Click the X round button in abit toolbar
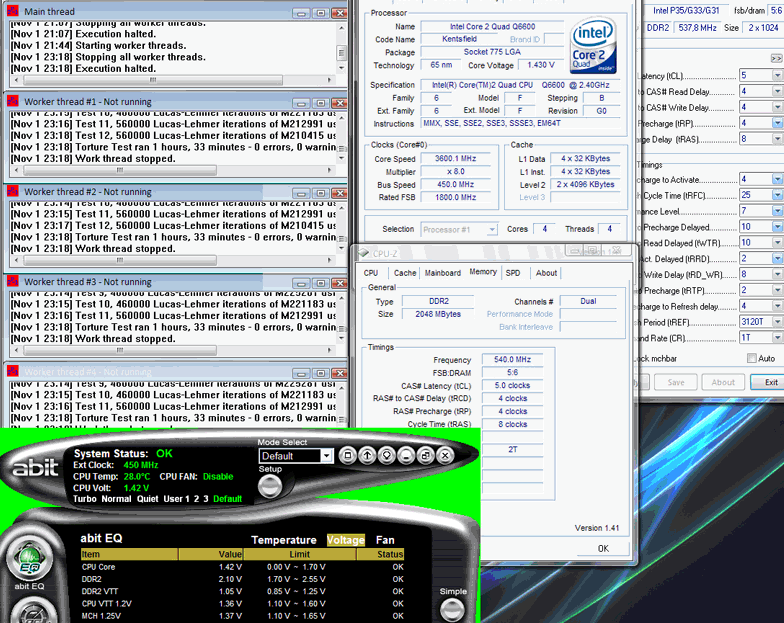This screenshot has height=623, width=784. (x=445, y=455)
